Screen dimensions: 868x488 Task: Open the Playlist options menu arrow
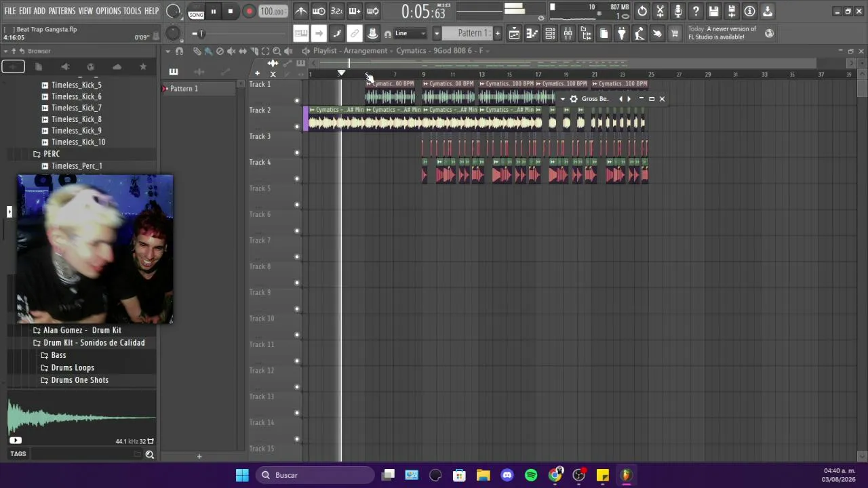point(168,51)
